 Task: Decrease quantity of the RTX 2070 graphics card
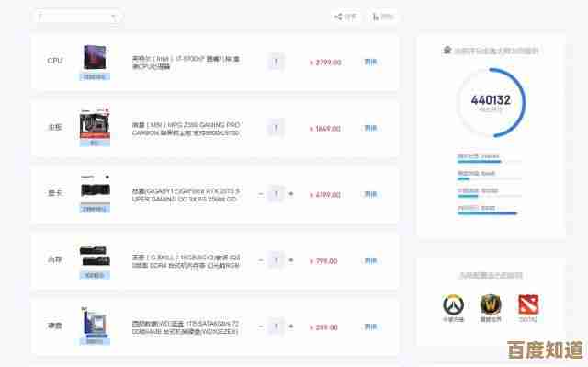point(261,194)
